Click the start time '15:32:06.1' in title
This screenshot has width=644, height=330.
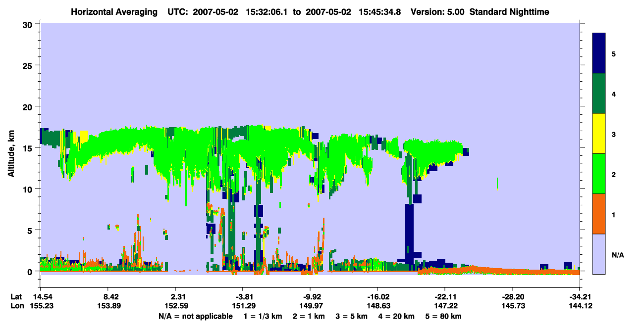[x=267, y=12]
